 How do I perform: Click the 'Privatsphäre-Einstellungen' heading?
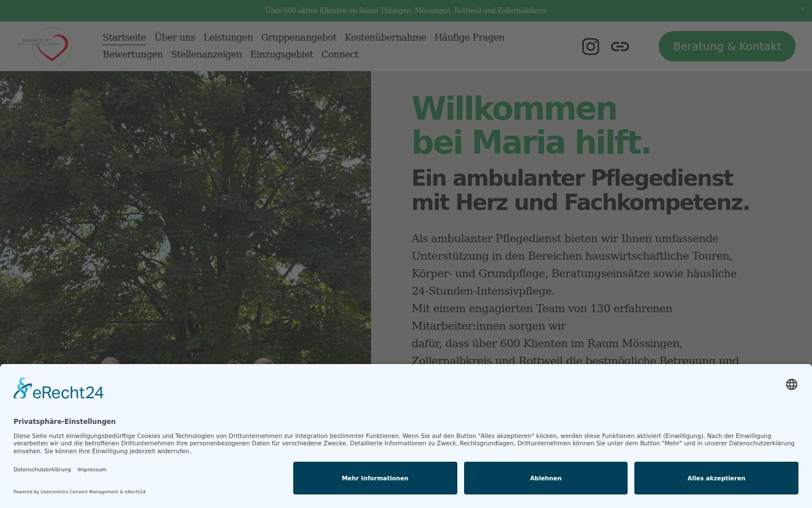click(64, 422)
